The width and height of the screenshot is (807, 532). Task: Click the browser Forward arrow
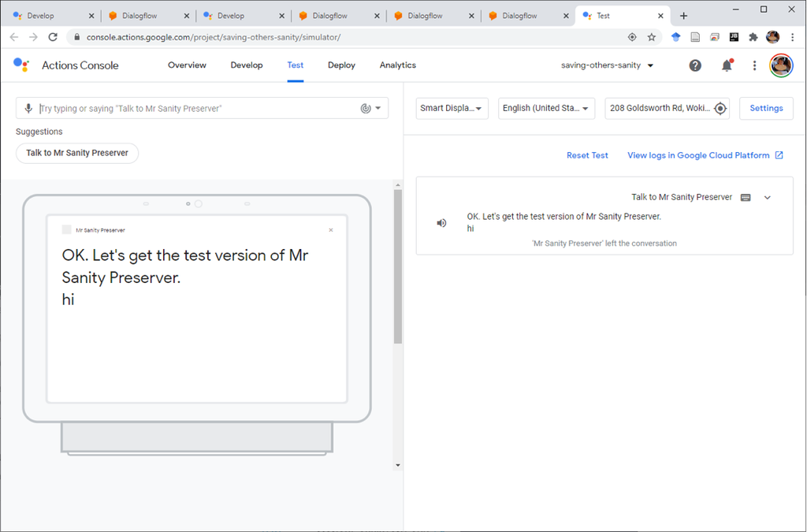[x=33, y=37]
